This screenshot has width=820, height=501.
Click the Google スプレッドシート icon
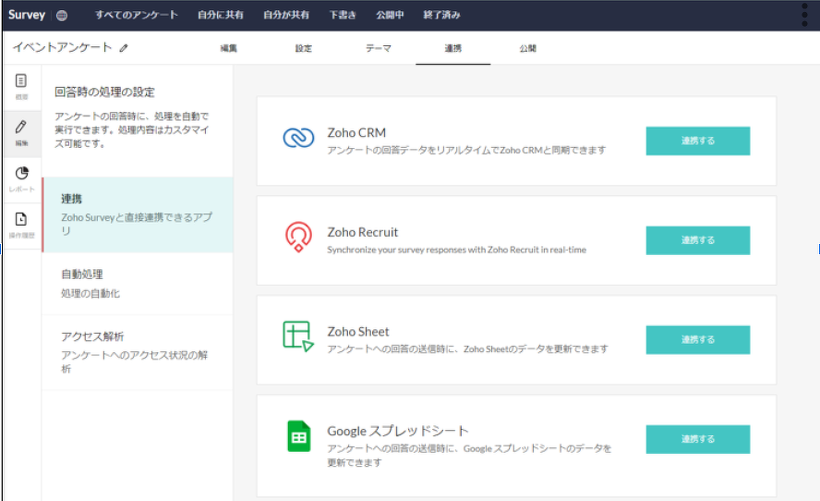point(299,437)
